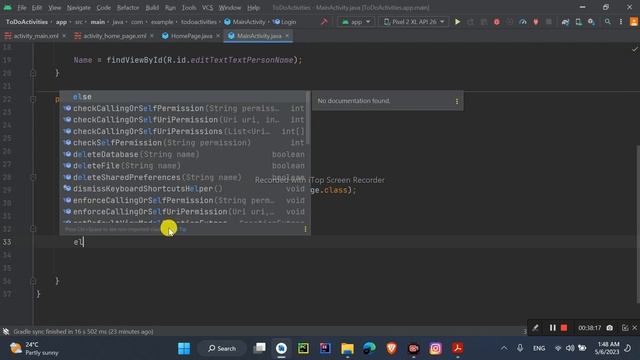
Task: Open the File menu
Action: [22, 7]
